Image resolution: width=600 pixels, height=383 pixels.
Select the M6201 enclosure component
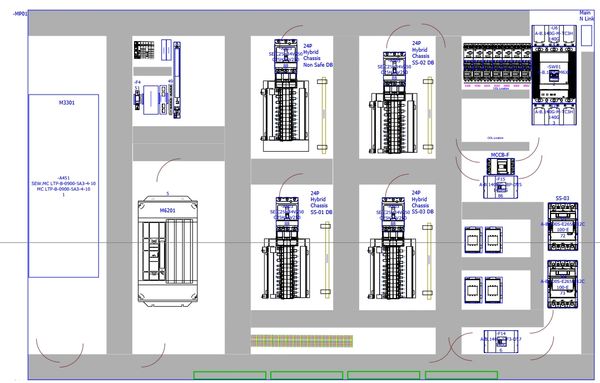pyautogui.click(x=168, y=251)
